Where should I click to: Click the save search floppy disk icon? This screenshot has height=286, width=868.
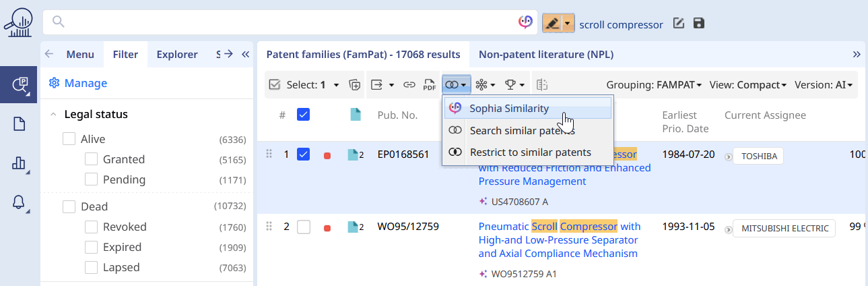point(698,24)
